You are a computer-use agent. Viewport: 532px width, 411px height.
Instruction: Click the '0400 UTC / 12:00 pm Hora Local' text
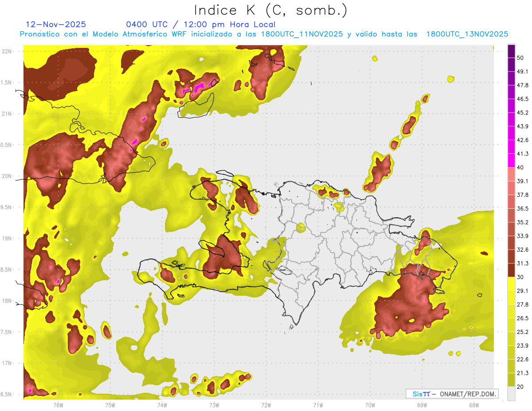click(201, 24)
